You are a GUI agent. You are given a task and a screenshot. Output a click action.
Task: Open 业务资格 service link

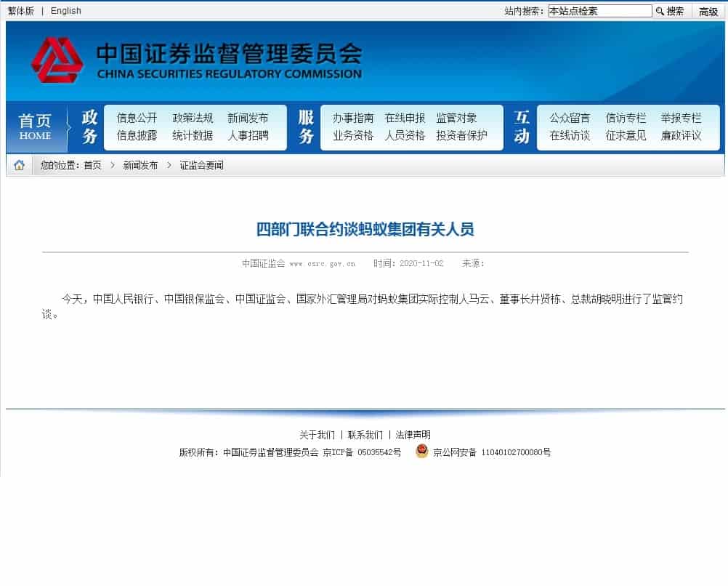[x=353, y=136]
